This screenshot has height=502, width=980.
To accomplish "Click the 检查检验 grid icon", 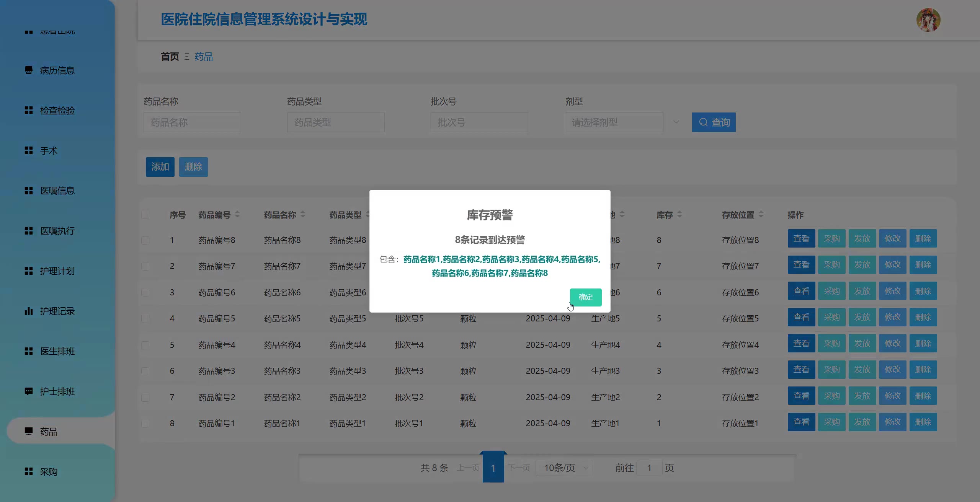I will tap(29, 111).
